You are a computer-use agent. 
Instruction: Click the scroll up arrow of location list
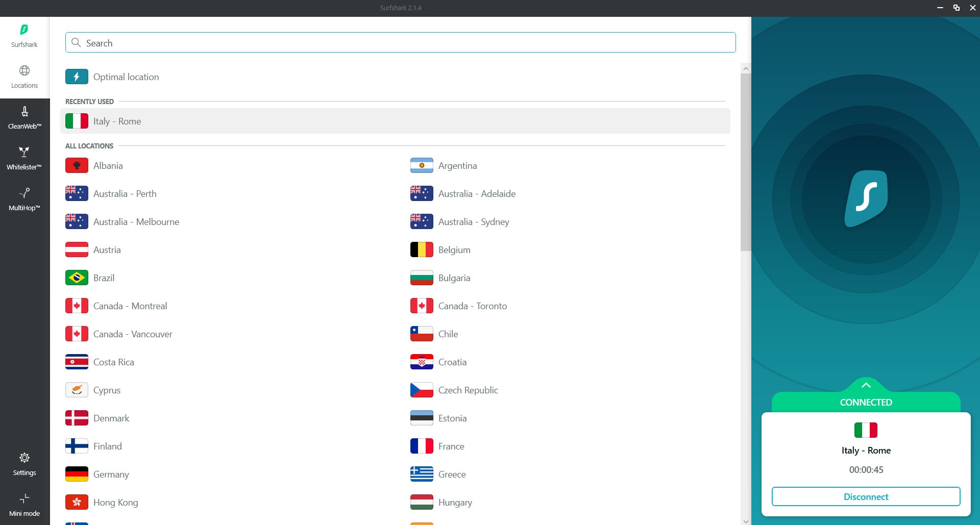(746, 68)
